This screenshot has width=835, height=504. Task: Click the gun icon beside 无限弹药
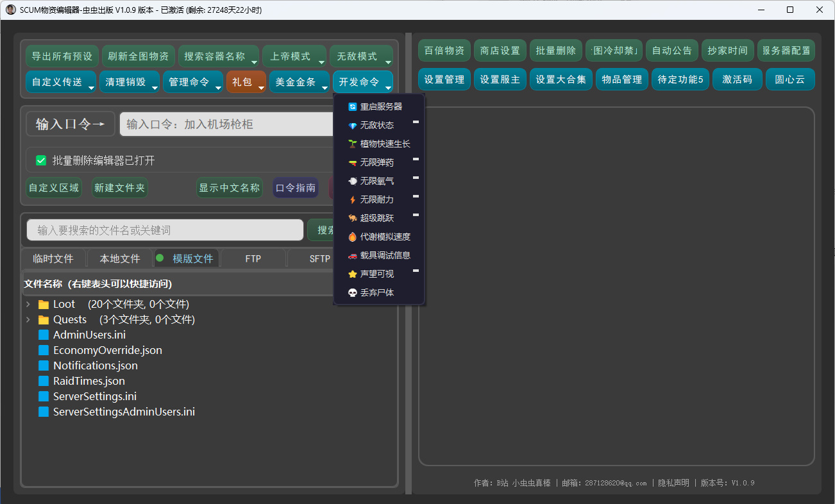point(352,162)
